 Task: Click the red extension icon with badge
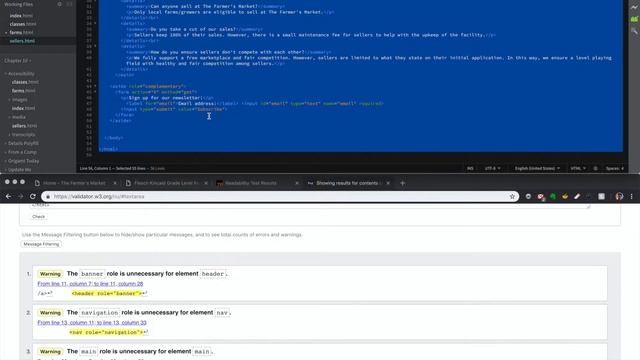541,197
